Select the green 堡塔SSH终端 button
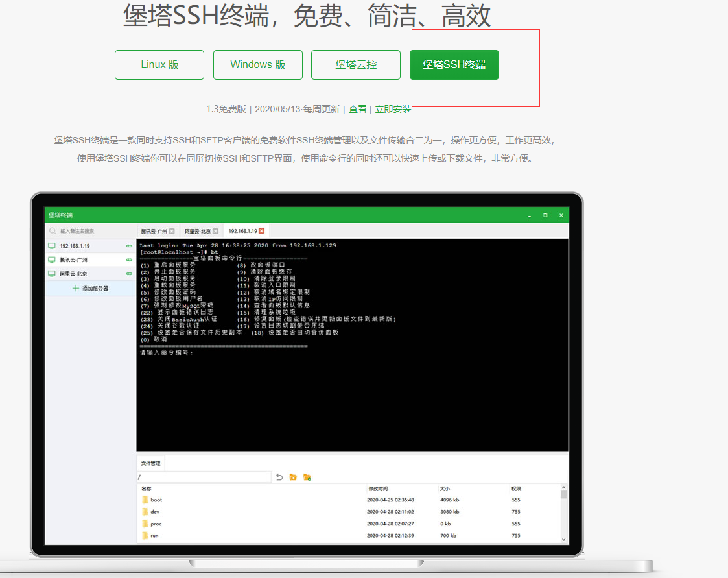Screen dimensions: 728x578 tap(454, 65)
